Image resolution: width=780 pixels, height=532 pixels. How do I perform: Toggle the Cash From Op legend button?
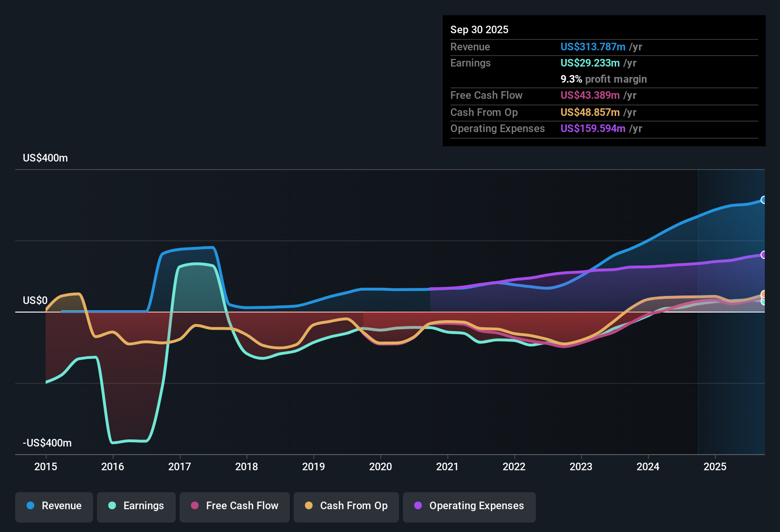click(x=346, y=506)
